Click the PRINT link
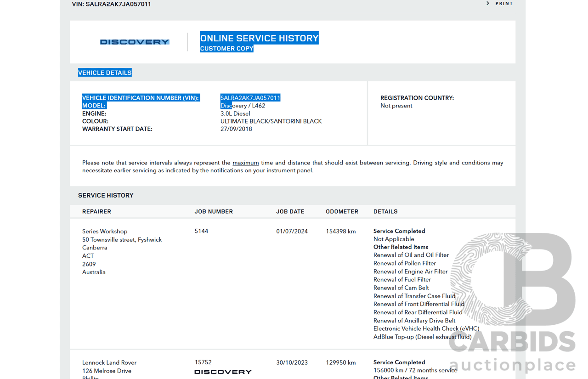The width and height of the screenshot is (588, 379). coord(504,4)
